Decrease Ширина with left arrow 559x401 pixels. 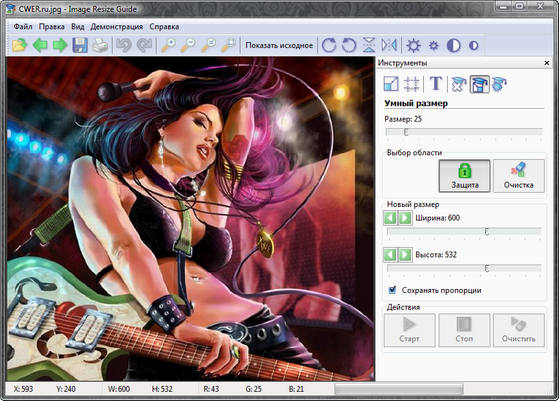[x=390, y=218]
